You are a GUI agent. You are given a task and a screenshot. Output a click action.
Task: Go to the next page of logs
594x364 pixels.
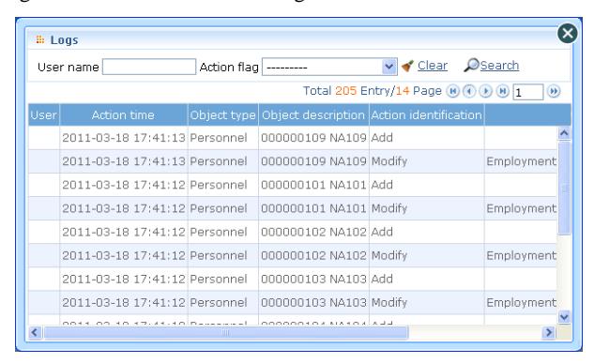click(486, 91)
